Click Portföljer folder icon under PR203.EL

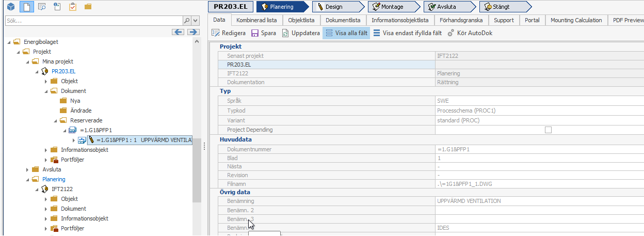(x=55, y=160)
